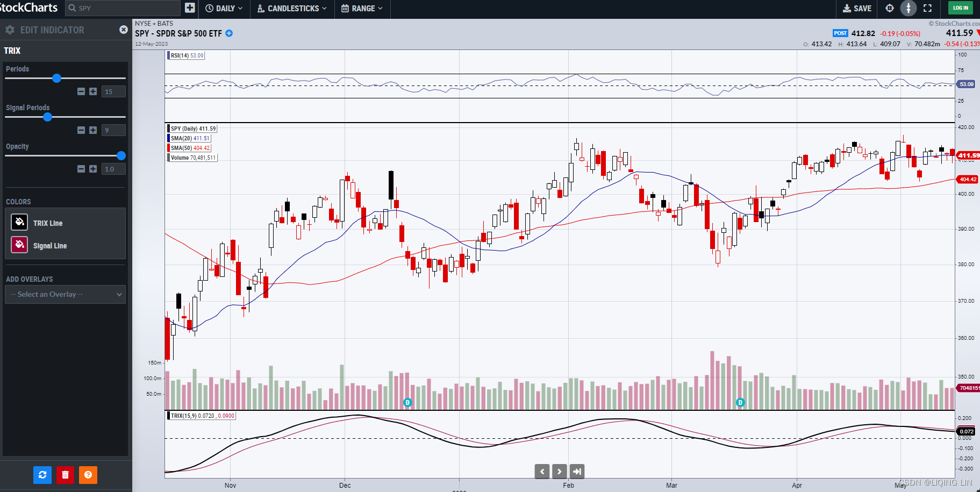Click the Opacity value field showing 1.0

113,169
